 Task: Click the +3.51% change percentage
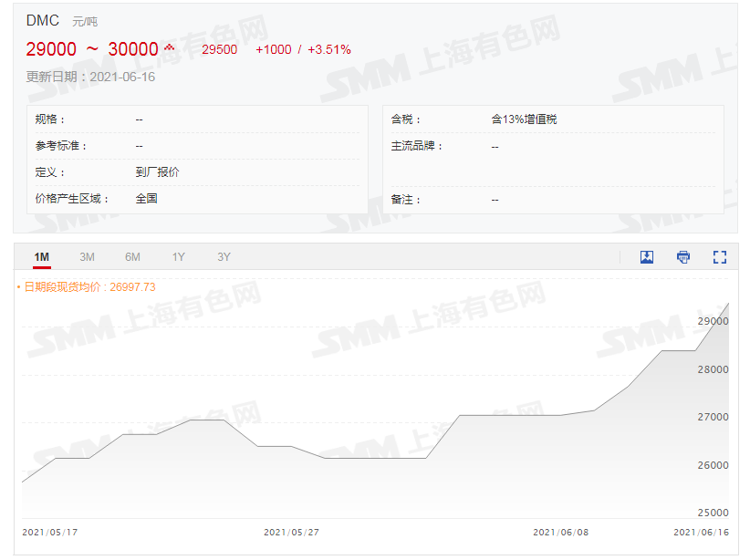pyautogui.click(x=329, y=50)
